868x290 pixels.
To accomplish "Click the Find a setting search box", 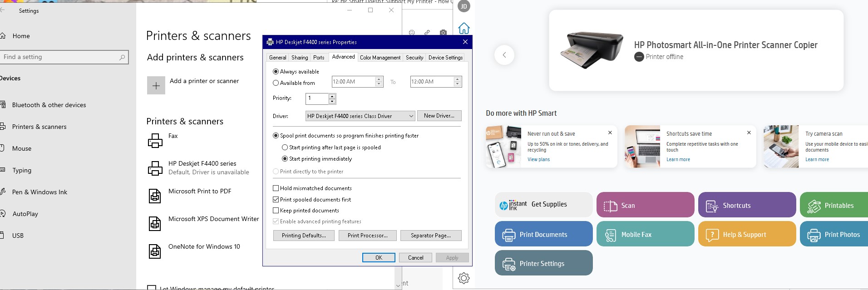I will [64, 57].
